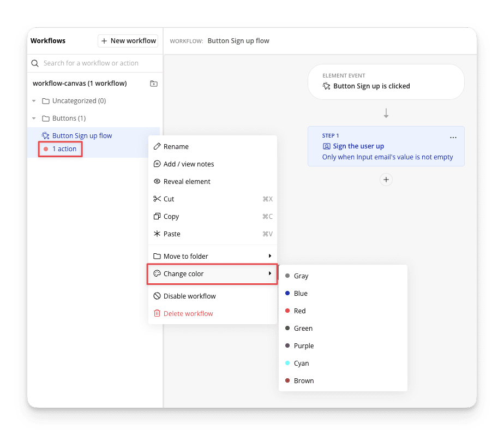Viewport: 504px width, 435px height.
Task: Pick the Cyan color option
Action: click(301, 364)
